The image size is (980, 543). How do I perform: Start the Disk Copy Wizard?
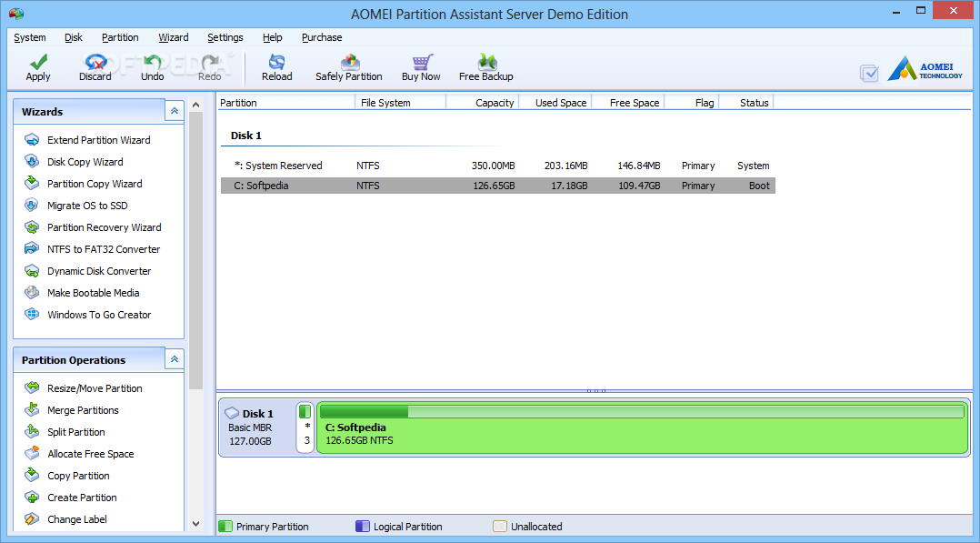coord(85,162)
